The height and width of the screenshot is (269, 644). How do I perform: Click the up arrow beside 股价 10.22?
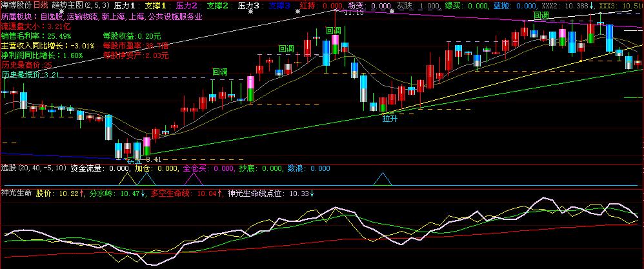coord(82,193)
